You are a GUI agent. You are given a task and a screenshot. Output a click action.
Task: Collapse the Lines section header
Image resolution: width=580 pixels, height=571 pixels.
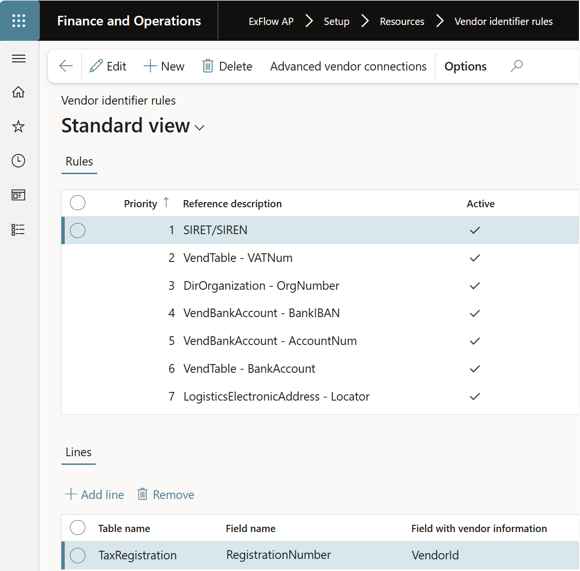click(x=78, y=452)
